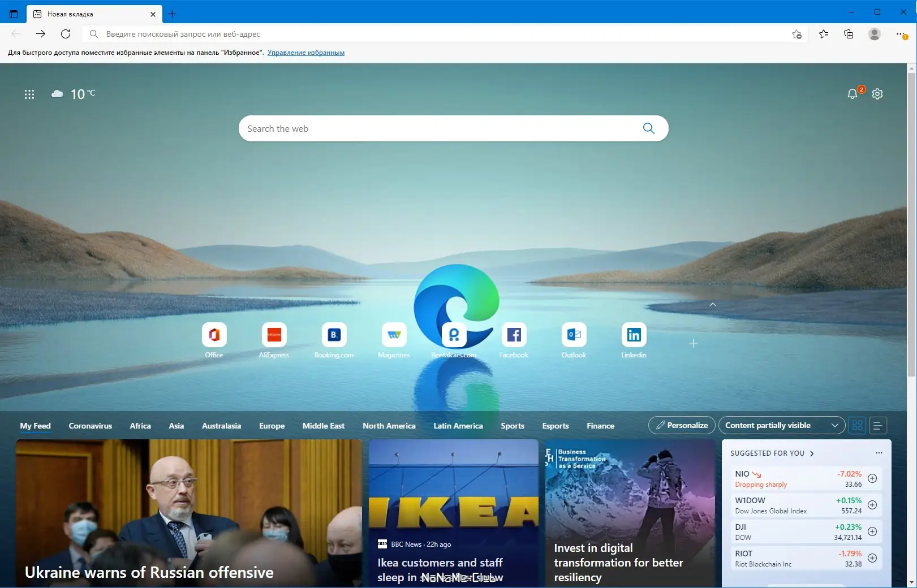Screen dimensions: 917x588
Task: Go forward with the forward arrow
Action: click(41, 34)
